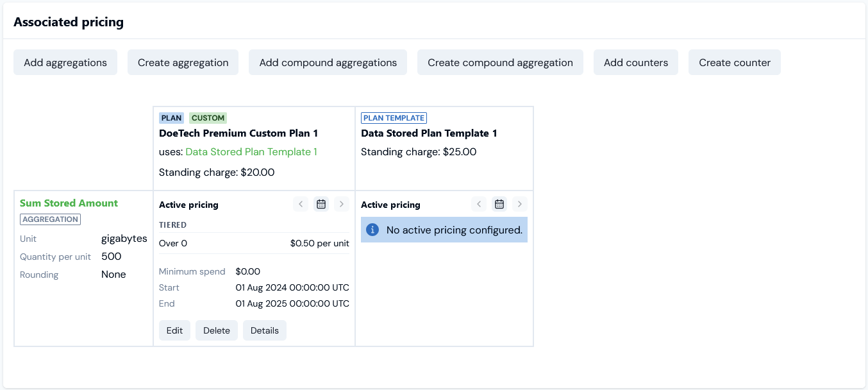Click Create compound aggregation button

(500, 62)
